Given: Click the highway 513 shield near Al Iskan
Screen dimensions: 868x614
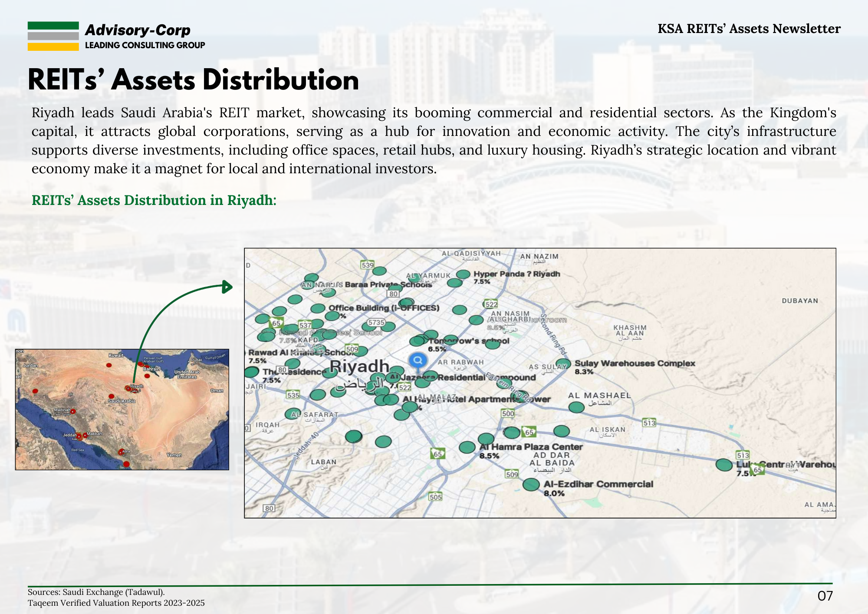Looking at the screenshot, I should (x=649, y=423).
